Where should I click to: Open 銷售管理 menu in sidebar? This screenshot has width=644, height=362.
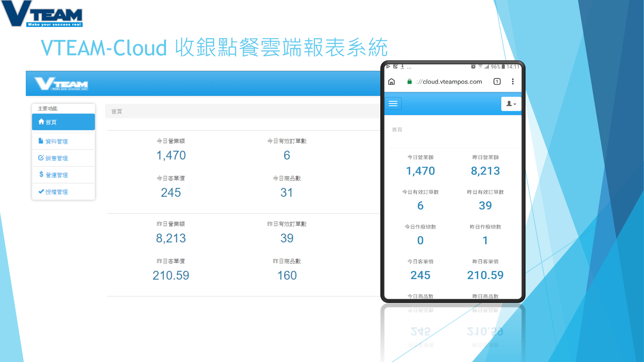[x=56, y=158]
